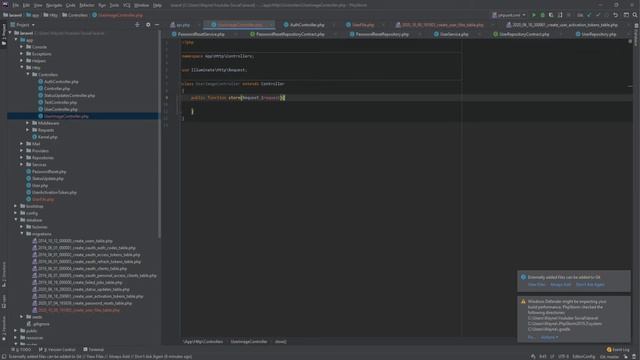Click EditorConfig indicator in status bar
640x360 pixels.
point(584,356)
